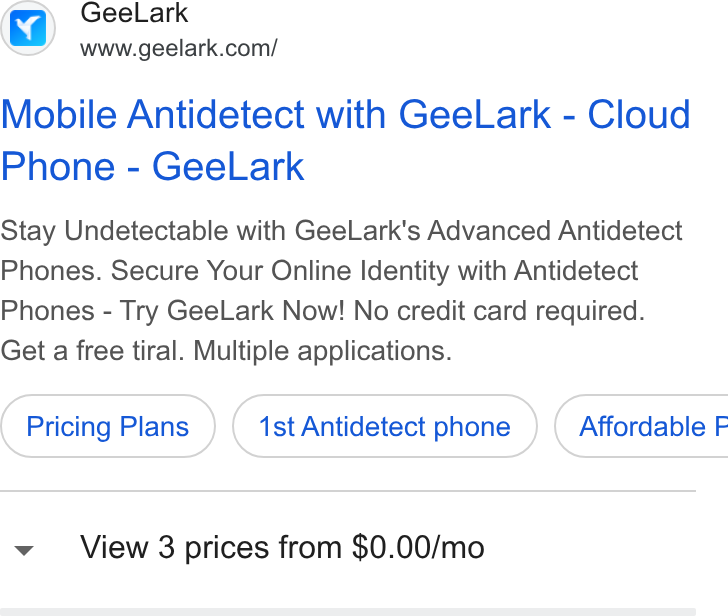This screenshot has width=728, height=616.
Task: Click the 'Try GeeLark Now!' text
Action: tap(233, 311)
